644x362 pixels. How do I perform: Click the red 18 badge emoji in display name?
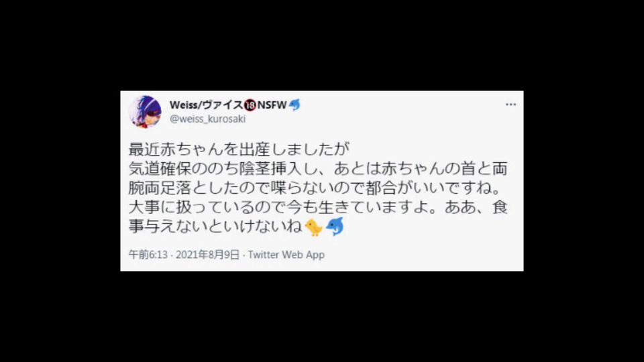(250, 105)
